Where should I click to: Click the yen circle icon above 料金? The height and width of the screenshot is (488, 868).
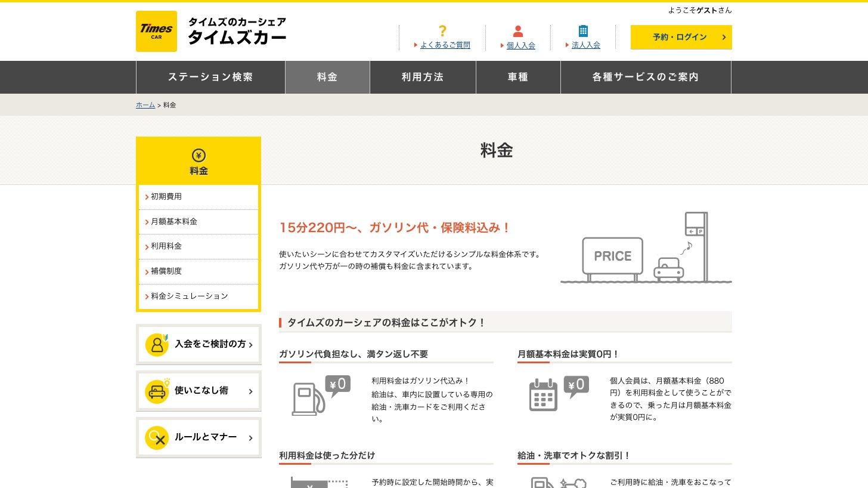click(x=199, y=156)
